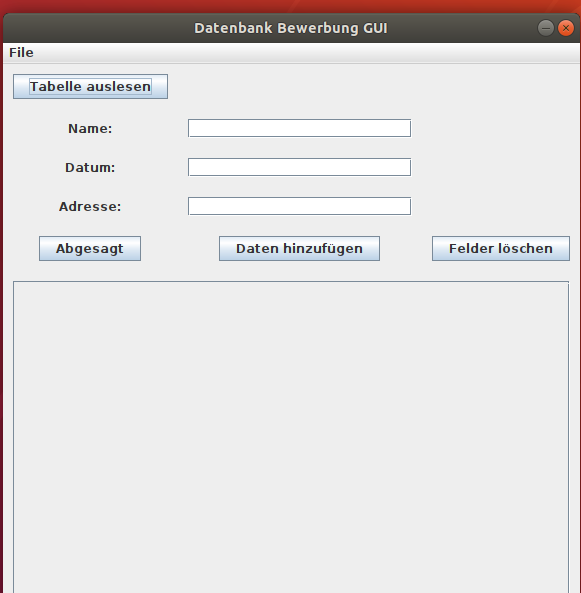Clear fields with Felder löschen
The width and height of the screenshot is (581, 593).
pos(501,248)
